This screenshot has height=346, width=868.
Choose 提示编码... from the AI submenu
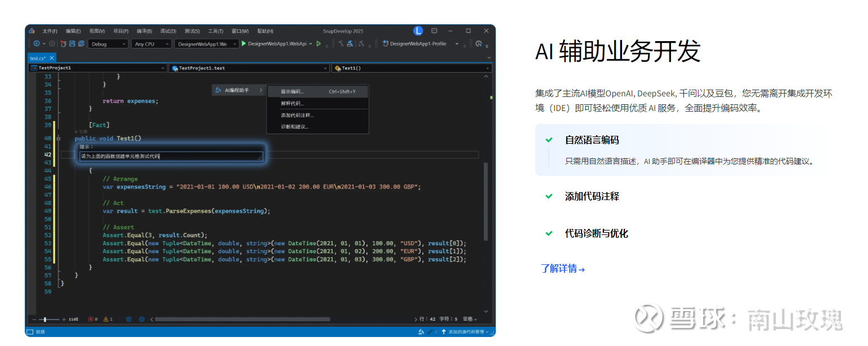pos(317,91)
